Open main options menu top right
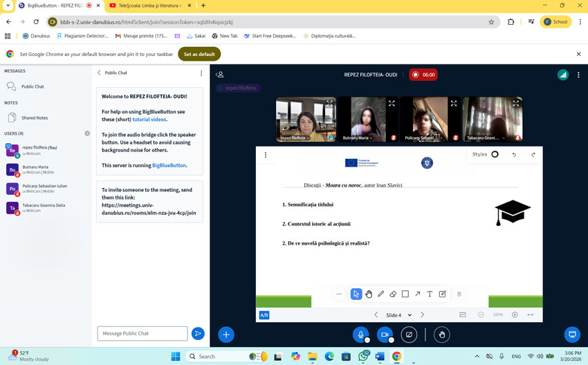 point(578,75)
